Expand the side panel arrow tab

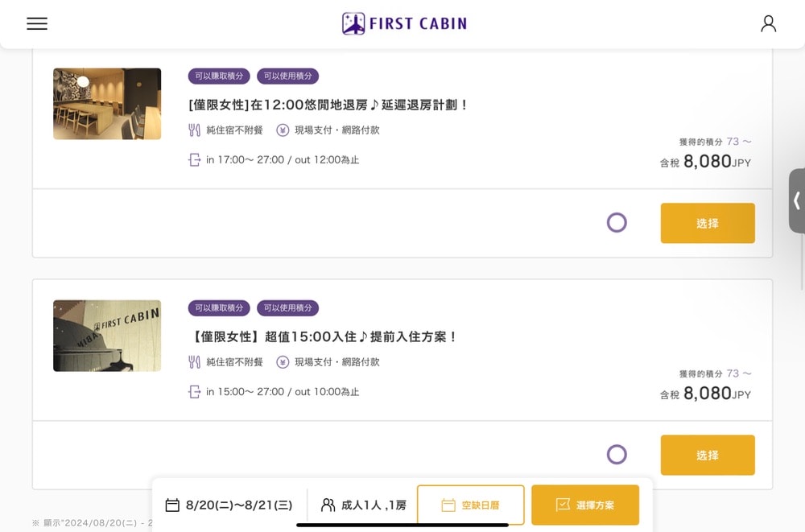point(796,200)
